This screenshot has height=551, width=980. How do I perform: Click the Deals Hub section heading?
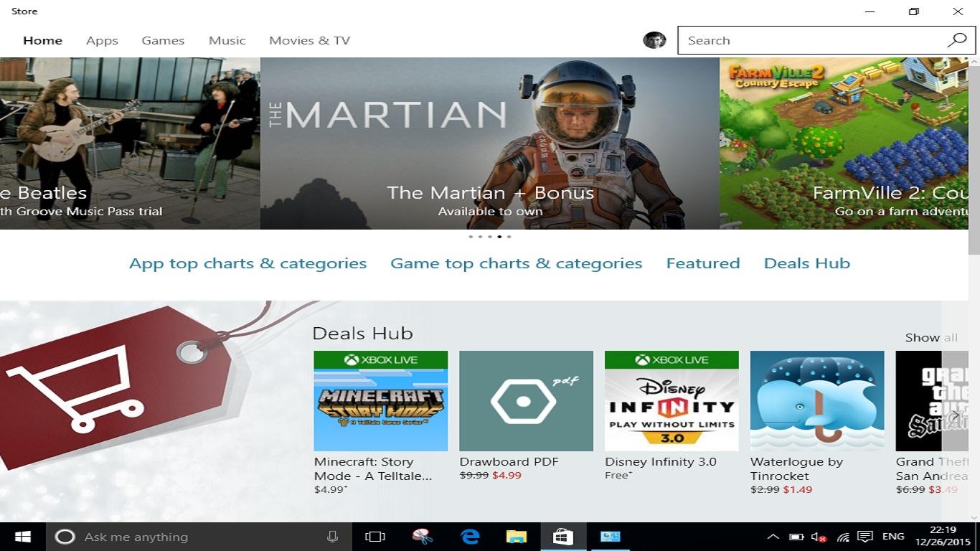(x=363, y=334)
